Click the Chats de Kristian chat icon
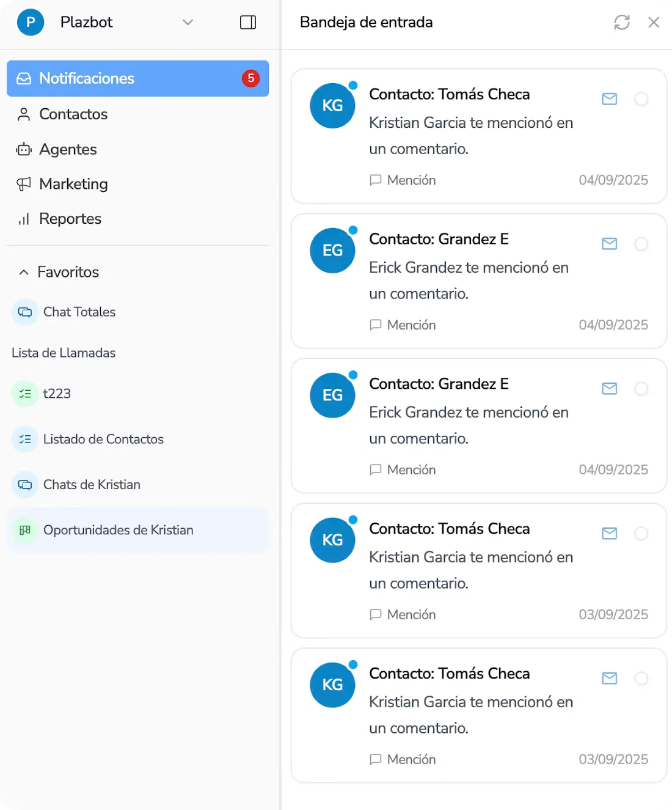 coord(25,485)
